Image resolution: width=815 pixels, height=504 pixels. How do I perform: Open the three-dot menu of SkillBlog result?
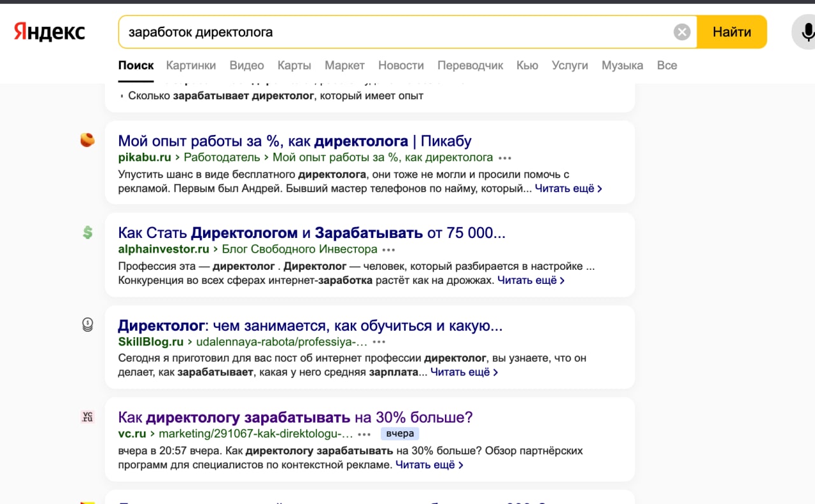tap(379, 342)
